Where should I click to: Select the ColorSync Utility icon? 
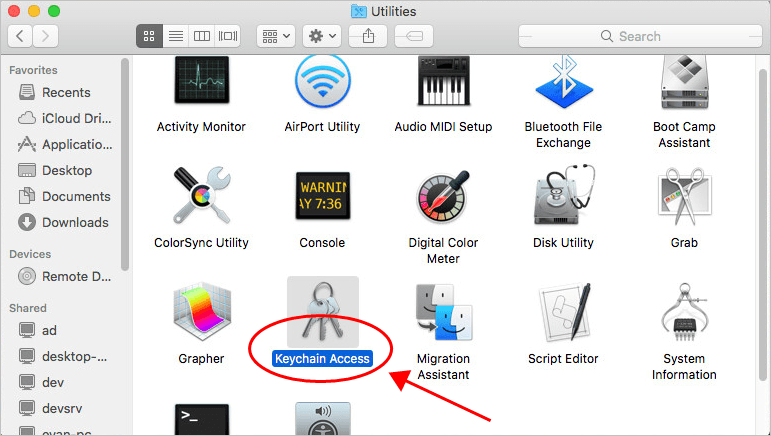(202, 195)
